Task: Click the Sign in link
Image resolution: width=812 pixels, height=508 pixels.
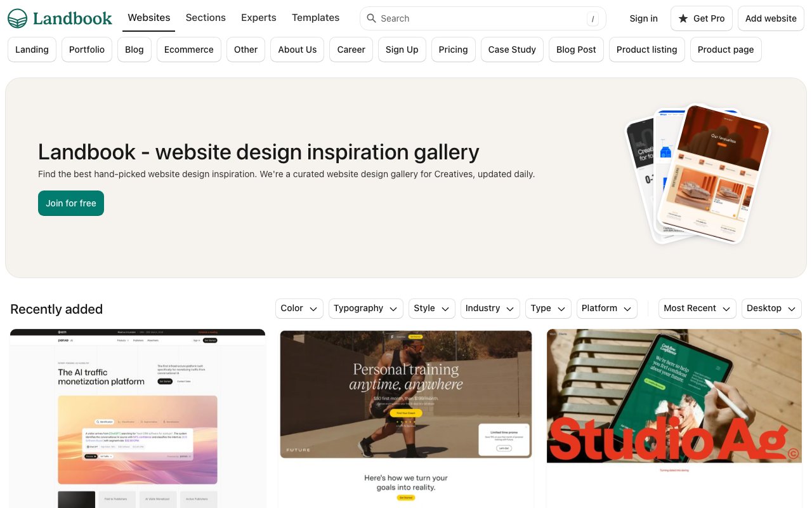Action: (x=643, y=18)
